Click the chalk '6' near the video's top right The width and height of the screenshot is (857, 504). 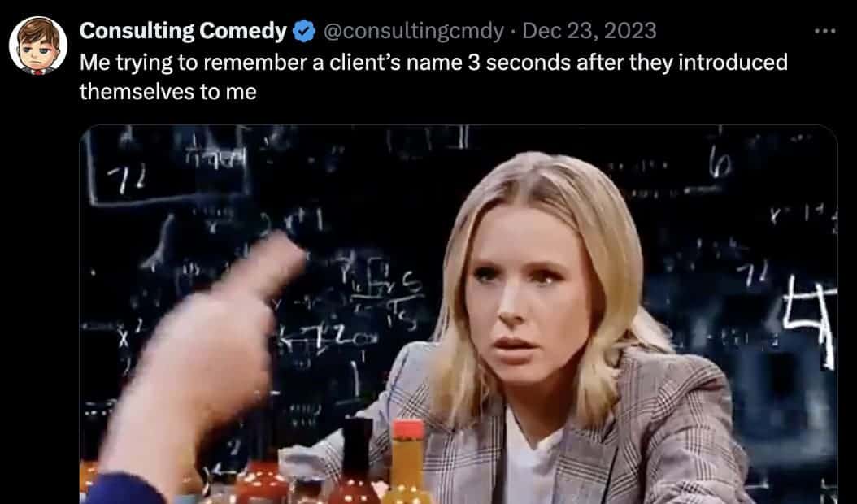coord(720,164)
